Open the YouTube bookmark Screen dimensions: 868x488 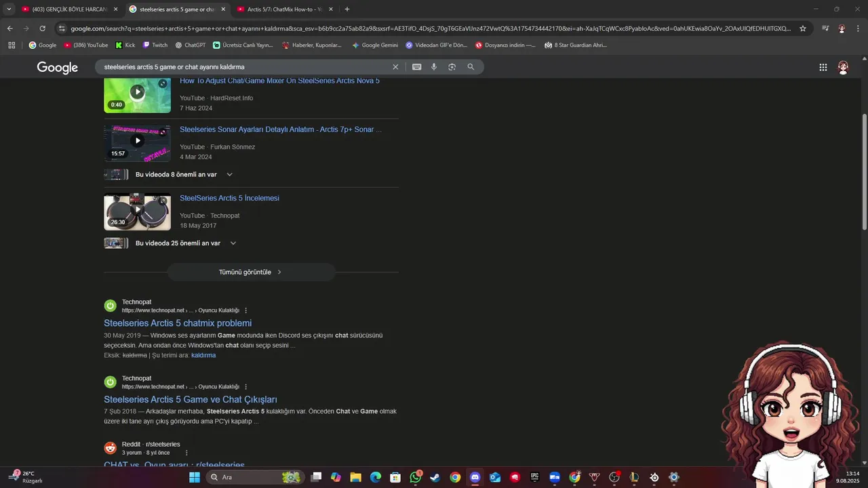click(86, 45)
